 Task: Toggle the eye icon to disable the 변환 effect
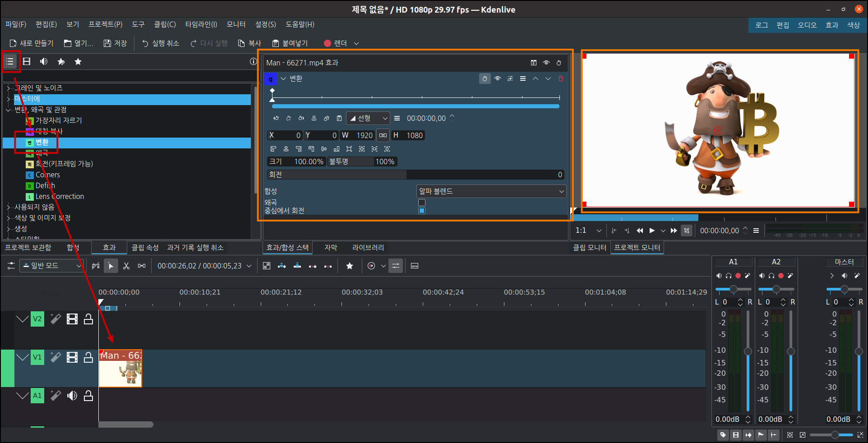(498, 78)
